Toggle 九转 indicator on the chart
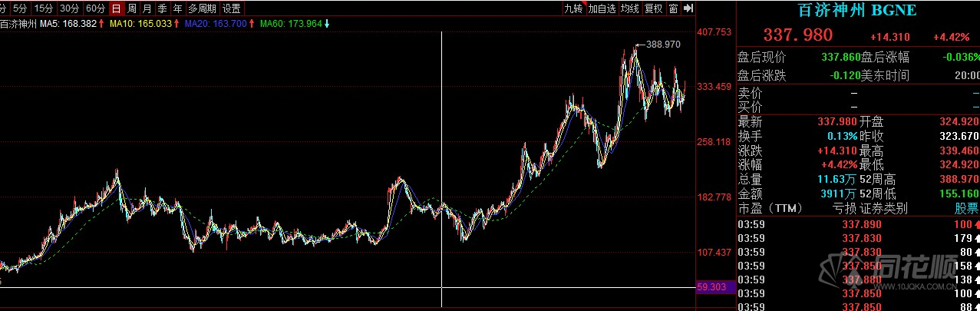Screen dimensions: 980x311 click(x=573, y=8)
